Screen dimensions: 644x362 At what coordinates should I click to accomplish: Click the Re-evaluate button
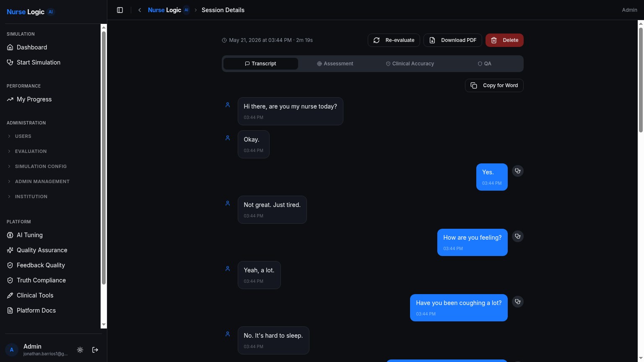394,40
